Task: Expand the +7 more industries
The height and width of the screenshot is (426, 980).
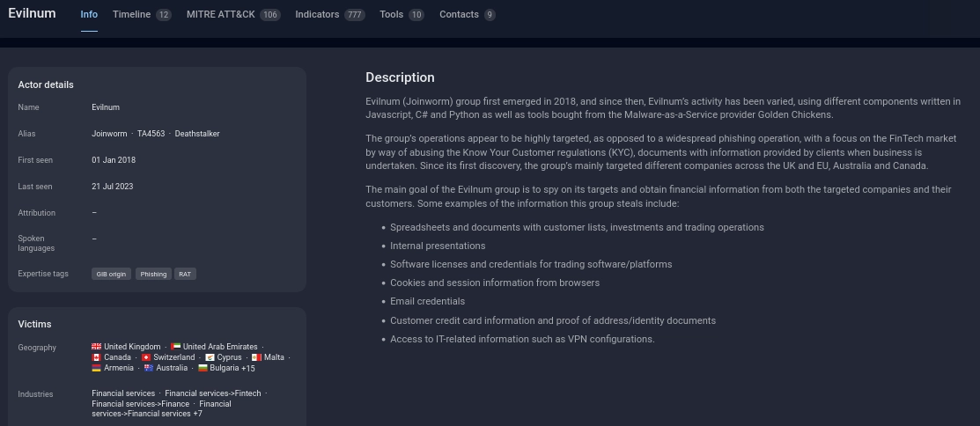Action: pos(197,414)
